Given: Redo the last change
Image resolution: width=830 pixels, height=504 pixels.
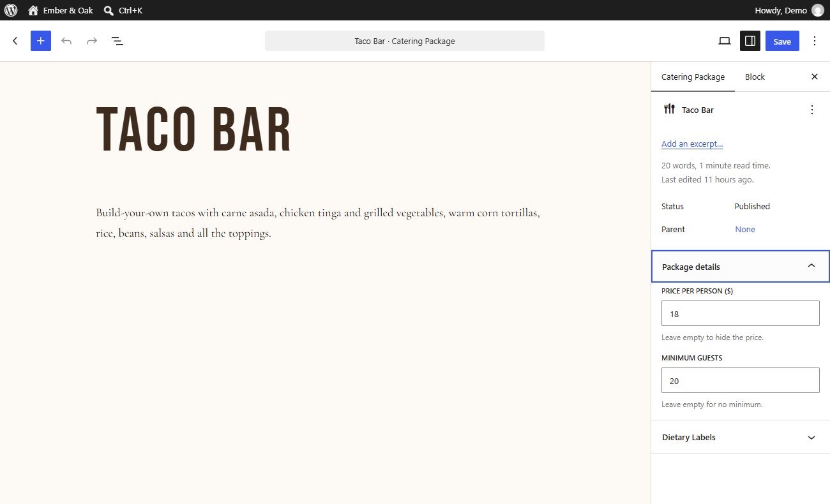Looking at the screenshot, I should (92, 41).
